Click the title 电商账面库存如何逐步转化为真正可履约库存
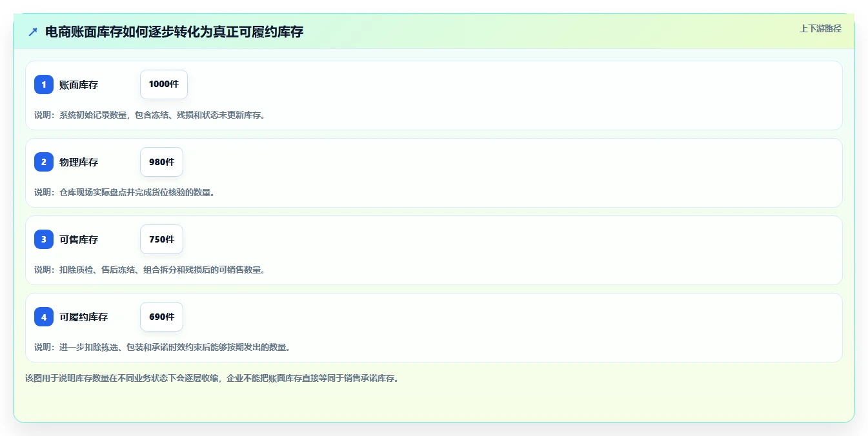Screen dimensions: 868x436 [174, 32]
